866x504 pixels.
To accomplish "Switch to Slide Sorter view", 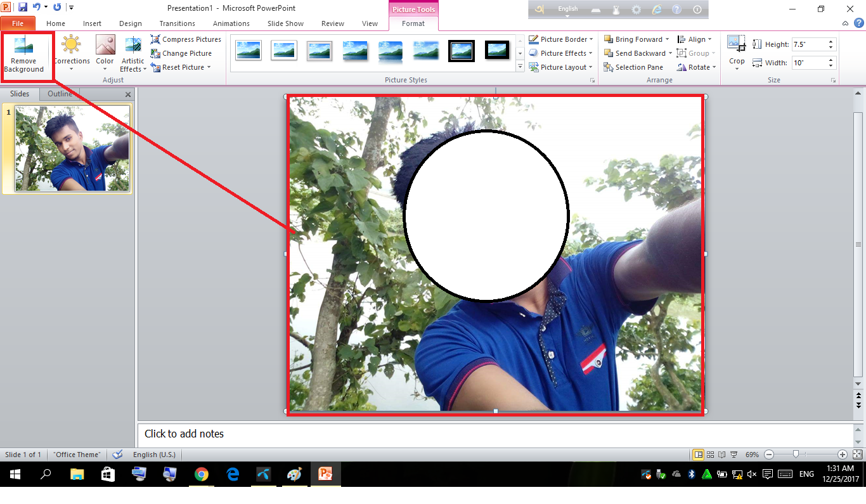I will coord(710,455).
